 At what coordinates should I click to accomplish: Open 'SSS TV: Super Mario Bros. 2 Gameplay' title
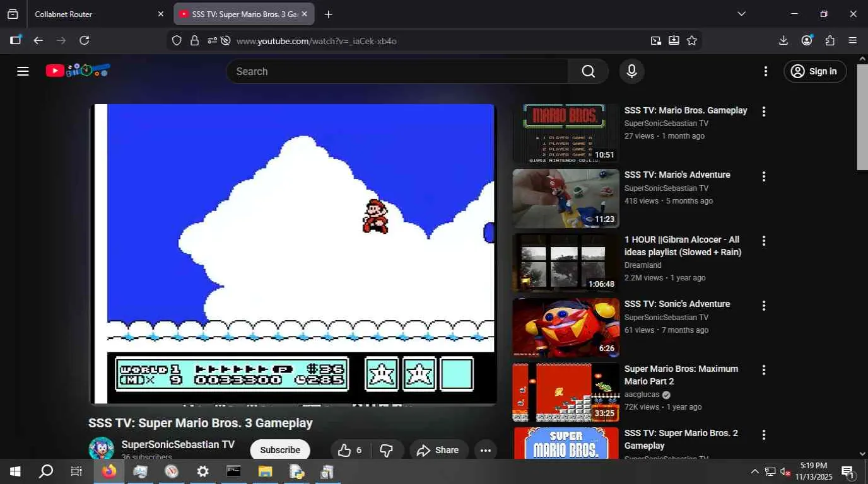click(681, 439)
